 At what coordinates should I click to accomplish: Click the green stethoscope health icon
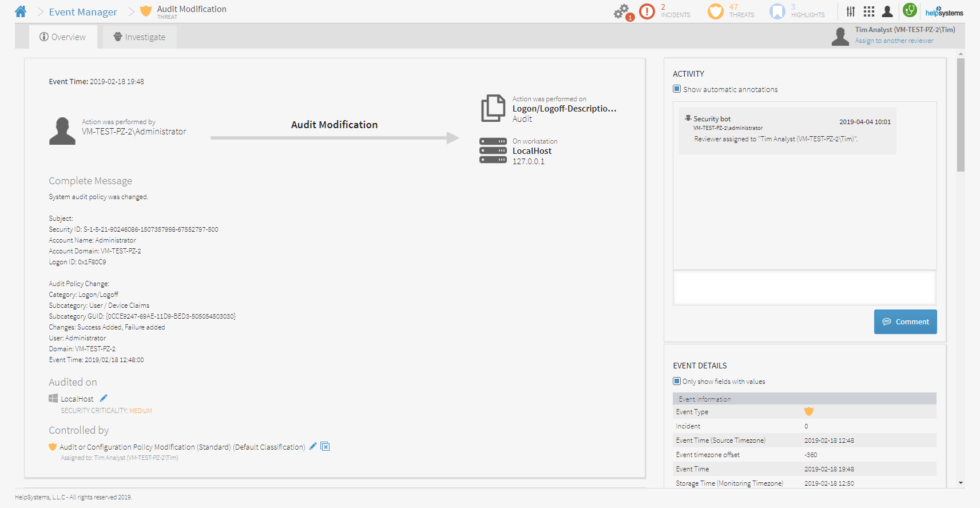coord(910,10)
